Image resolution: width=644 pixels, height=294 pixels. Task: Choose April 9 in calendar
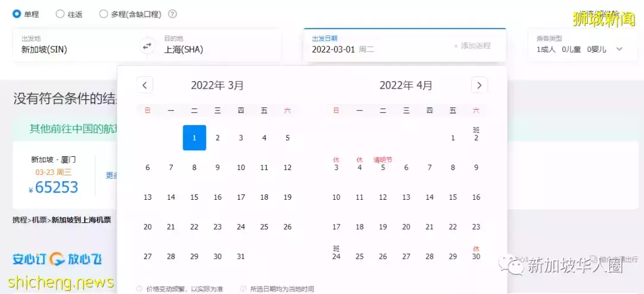coord(476,168)
